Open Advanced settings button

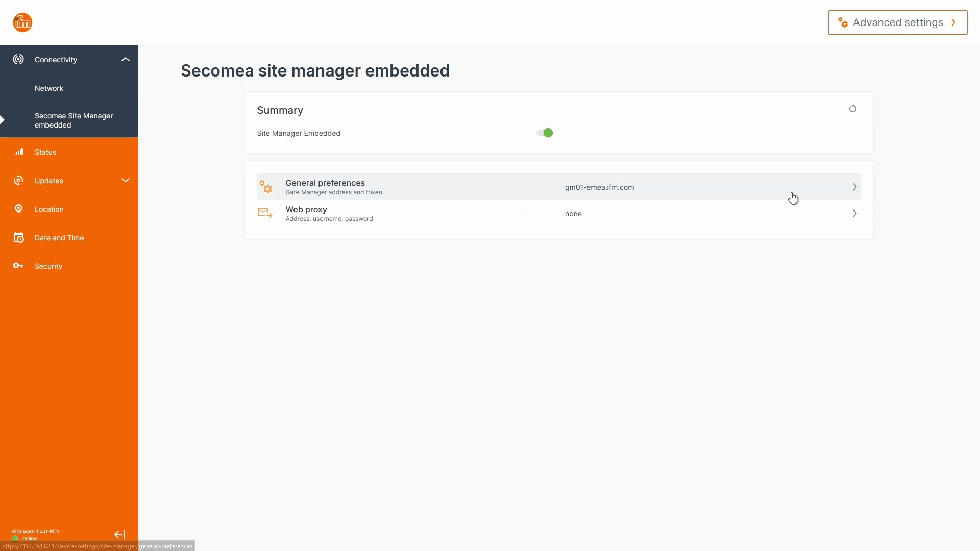[897, 22]
